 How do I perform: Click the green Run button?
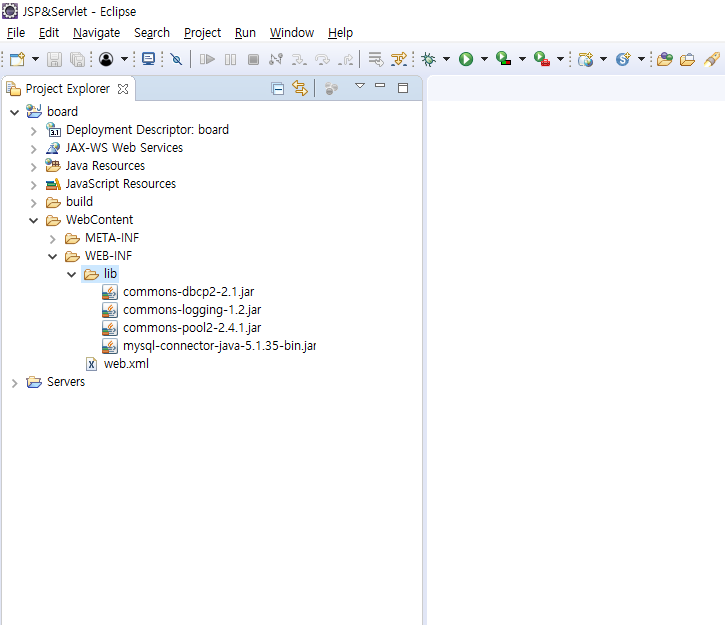(x=466, y=59)
